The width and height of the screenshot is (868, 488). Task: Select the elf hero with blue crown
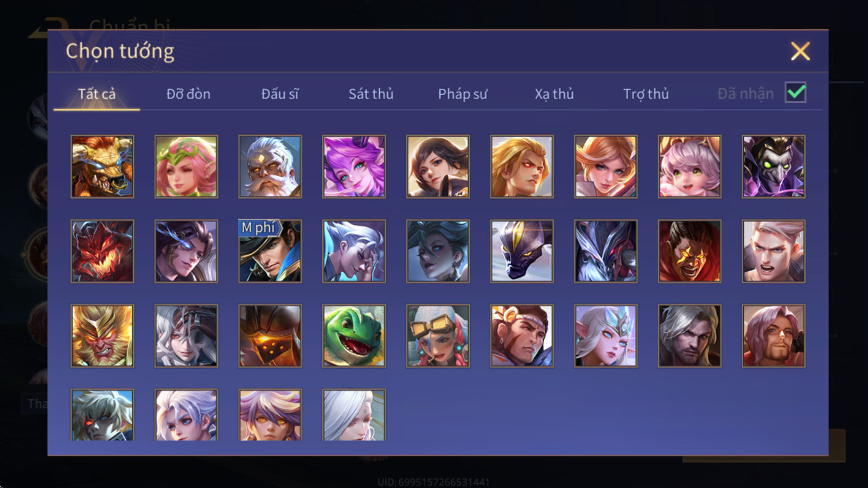pyautogui.click(x=605, y=336)
